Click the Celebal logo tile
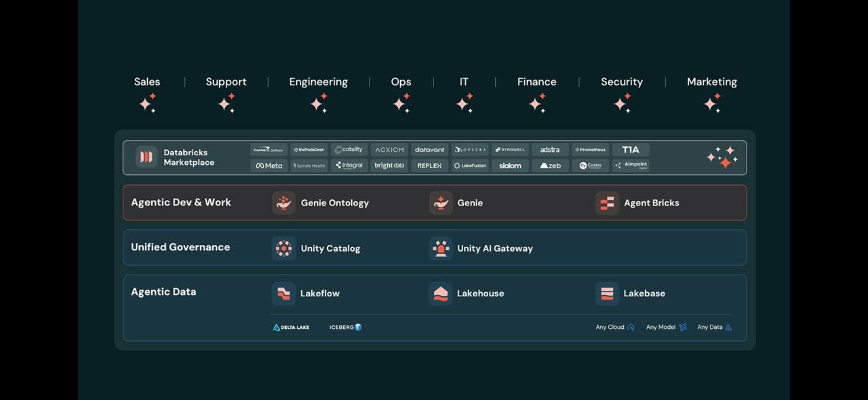The width and height of the screenshot is (868, 400). pos(590,165)
